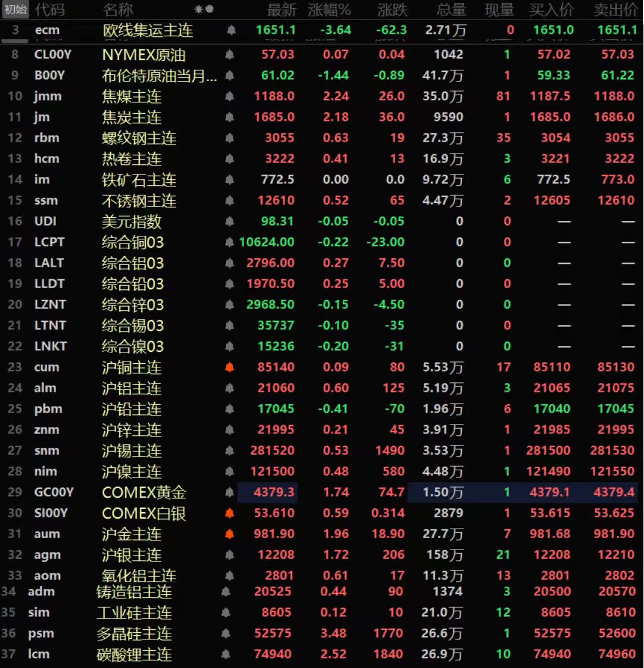Click the star-dot marker icon in header
644x668 pixels.
(204, 10)
